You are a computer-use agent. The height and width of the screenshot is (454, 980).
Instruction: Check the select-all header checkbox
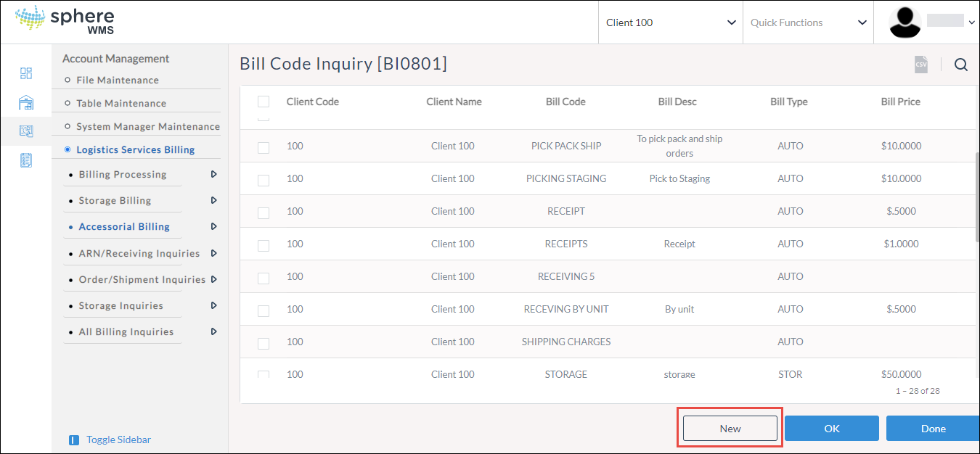[264, 102]
